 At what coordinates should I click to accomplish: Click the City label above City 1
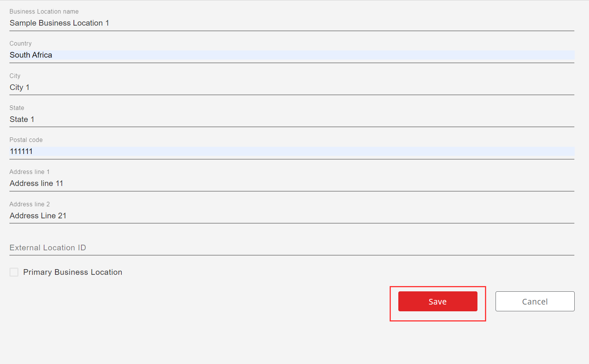click(15, 76)
